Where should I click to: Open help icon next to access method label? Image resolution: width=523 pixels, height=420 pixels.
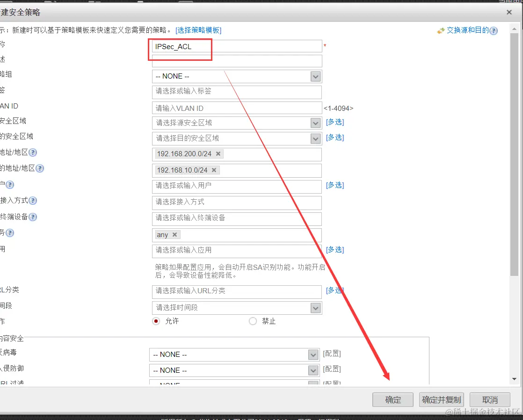click(x=33, y=201)
